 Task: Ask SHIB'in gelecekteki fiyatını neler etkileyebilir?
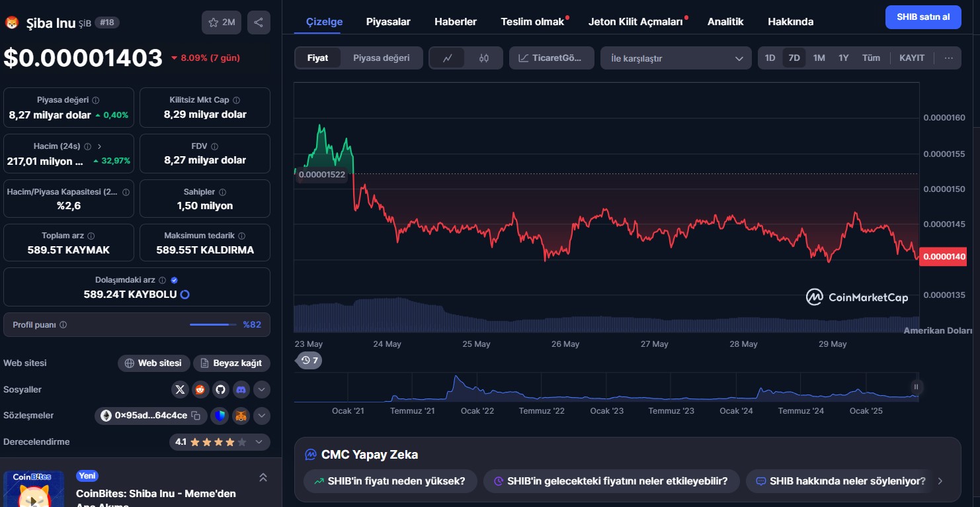pos(611,481)
